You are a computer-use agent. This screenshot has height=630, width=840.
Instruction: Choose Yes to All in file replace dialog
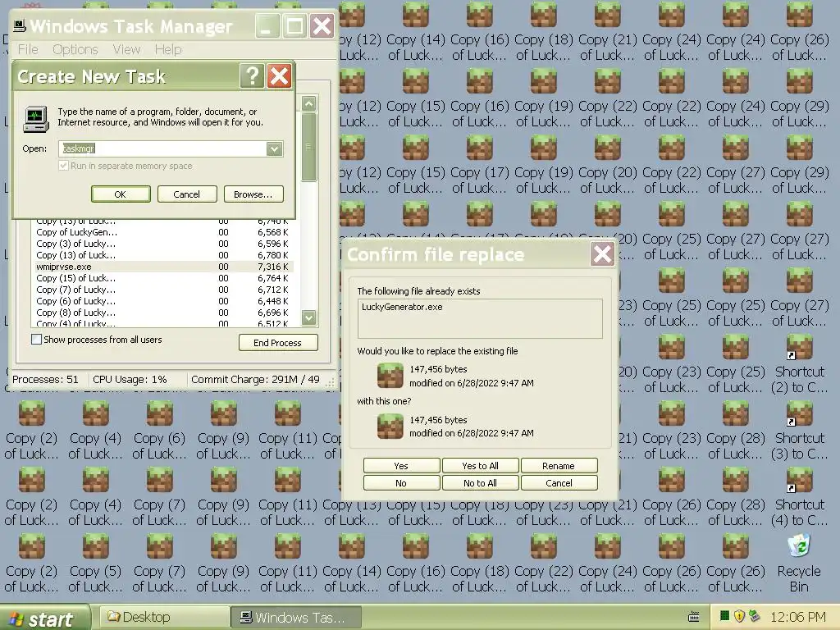pos(480,466)
